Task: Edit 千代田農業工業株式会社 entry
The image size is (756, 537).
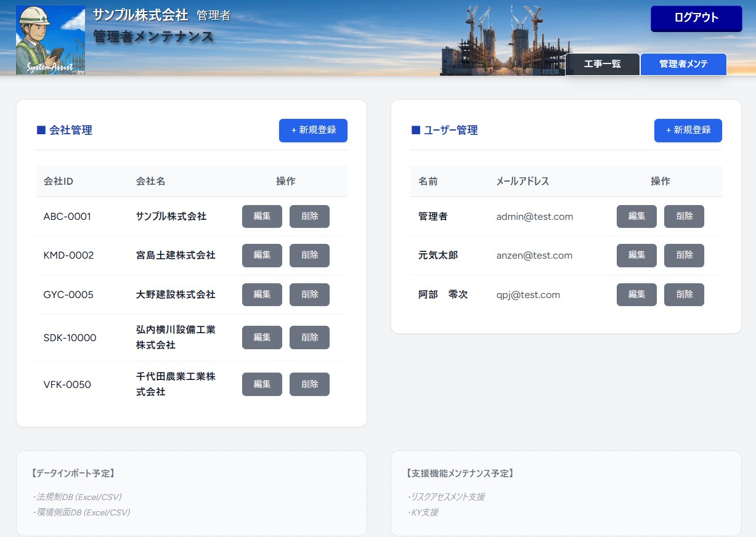Action: pyautogui.click(x=262, y=384)
